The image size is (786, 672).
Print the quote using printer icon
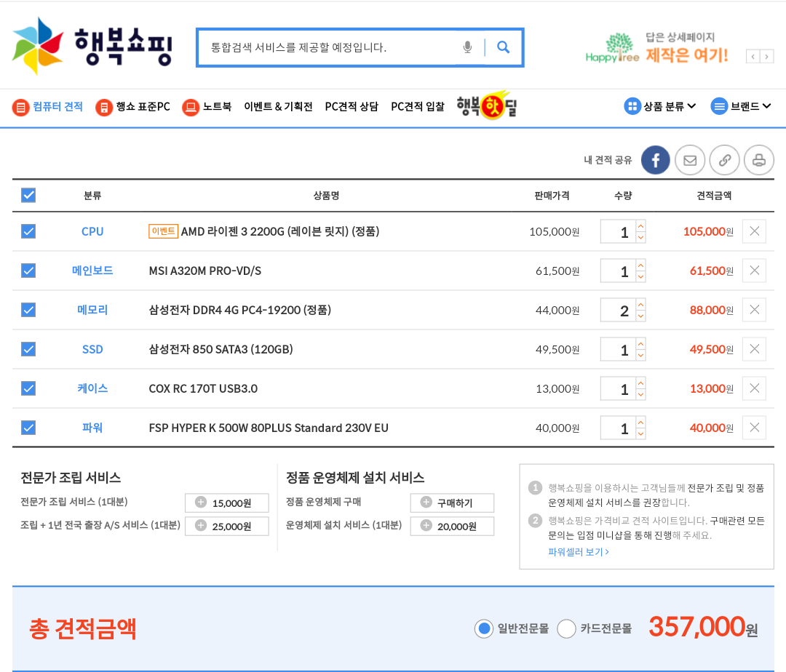[x=759, y=160]
